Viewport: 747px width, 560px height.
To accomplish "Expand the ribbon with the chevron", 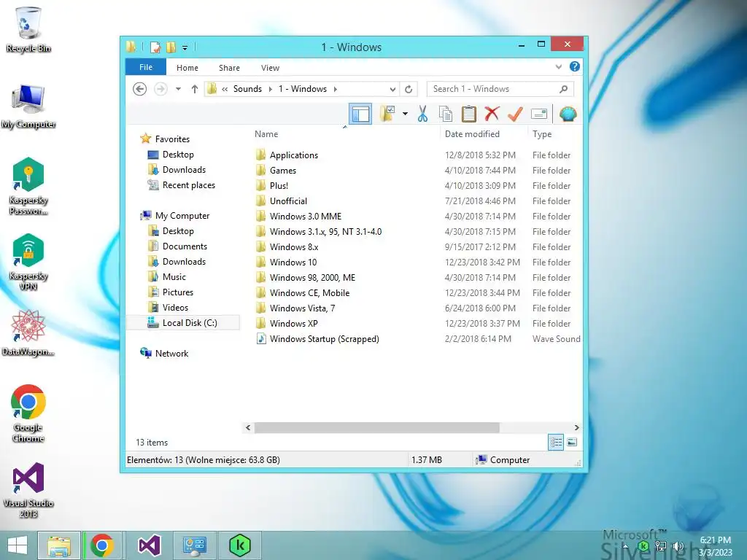I will [x=559, y=67].
